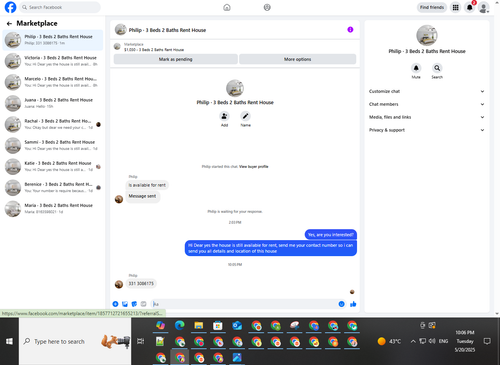Open File Explorer from the taskbar
This screenshot has height=365, width=500.
click(199, 325)
